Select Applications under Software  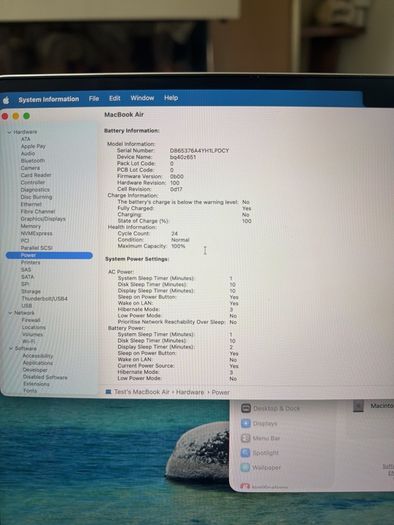tap(37, 363)
